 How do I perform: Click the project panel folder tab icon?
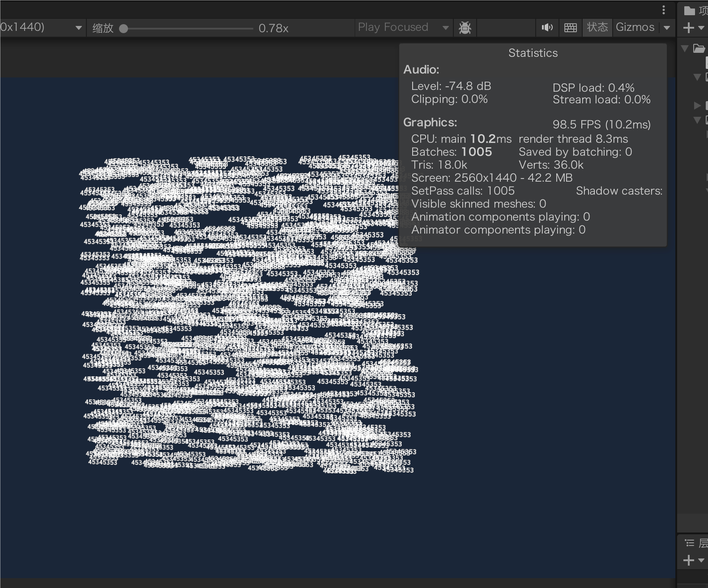[690, 10]
